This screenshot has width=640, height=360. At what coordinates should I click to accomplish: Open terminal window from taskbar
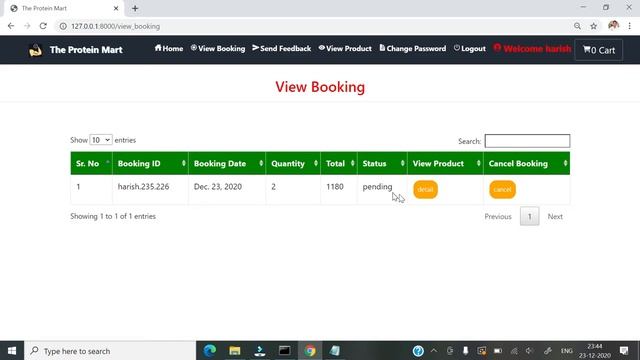[284, 351]
